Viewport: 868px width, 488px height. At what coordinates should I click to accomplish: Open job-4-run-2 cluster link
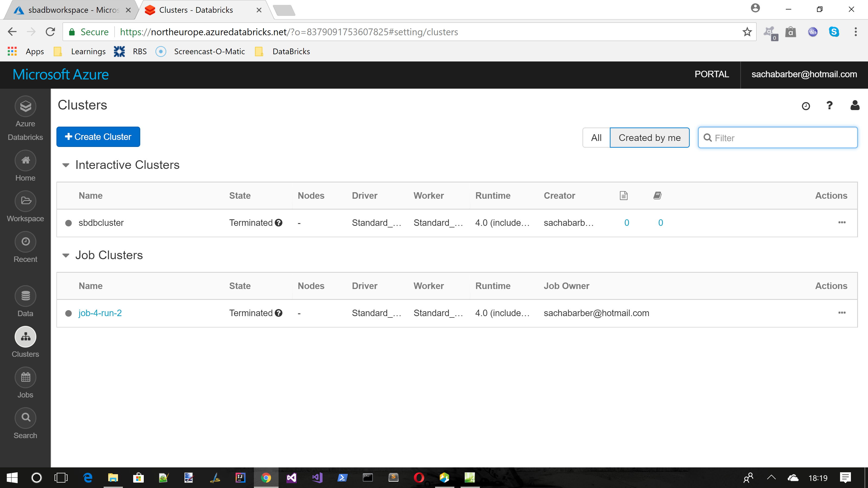pos(100,313)
